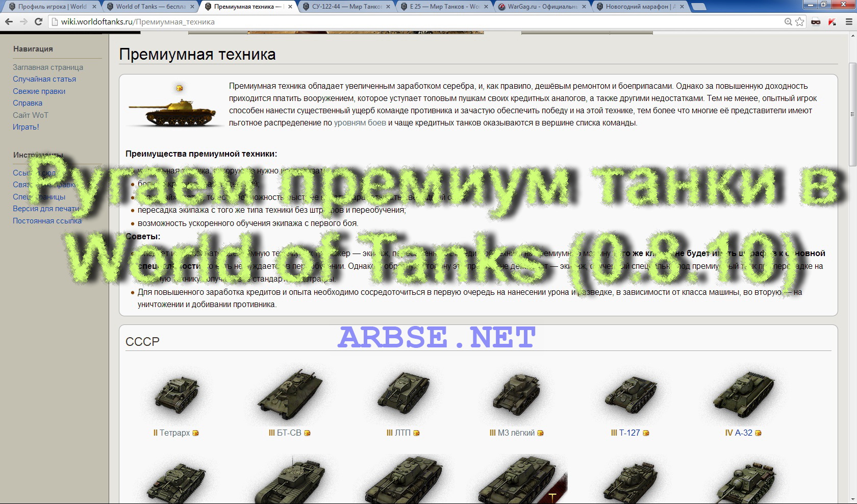857x504 pixels.
Task: Follow the 'М3 лёгкий' text link
Action: (x=516, y=433)
